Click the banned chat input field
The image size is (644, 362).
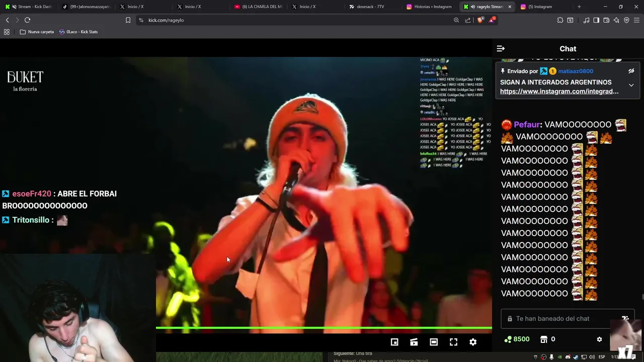(568, 319)
